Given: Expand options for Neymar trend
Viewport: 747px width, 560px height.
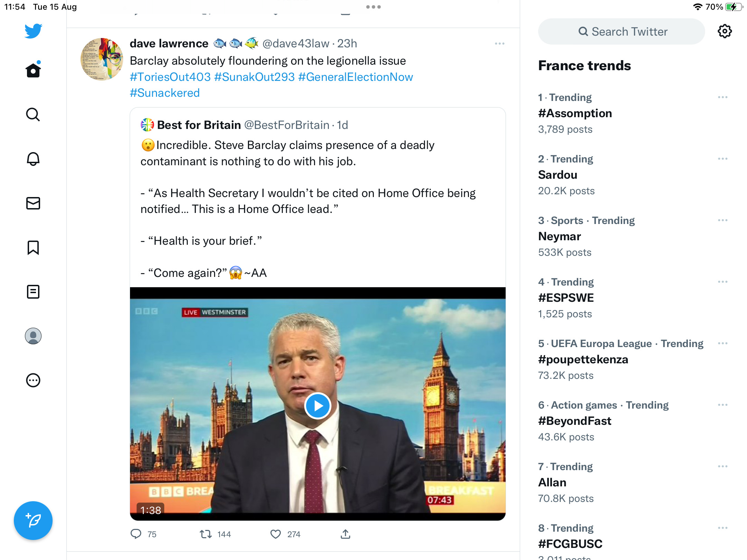Looking at the screenshot, I should [x=723, y=220].
